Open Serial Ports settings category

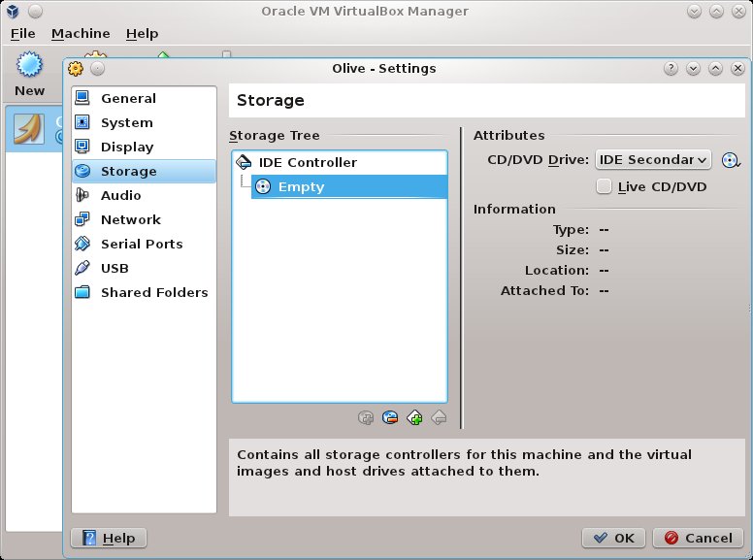click(x=144, y=244)
